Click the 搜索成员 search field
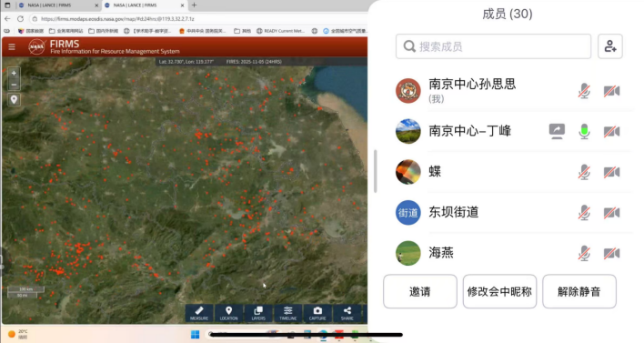The image size is (644, 343). pyautogui.click(x=493, y=46)
